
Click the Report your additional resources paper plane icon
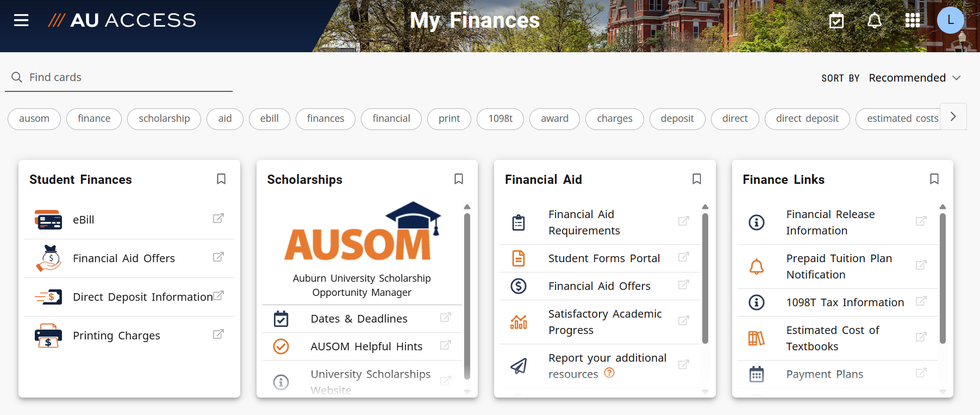pyautogui.click(x=519, y=366)
